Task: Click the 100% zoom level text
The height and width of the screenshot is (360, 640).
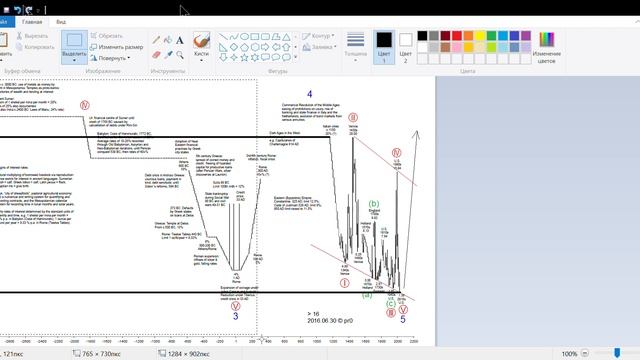Action: (x=569, y=353)
